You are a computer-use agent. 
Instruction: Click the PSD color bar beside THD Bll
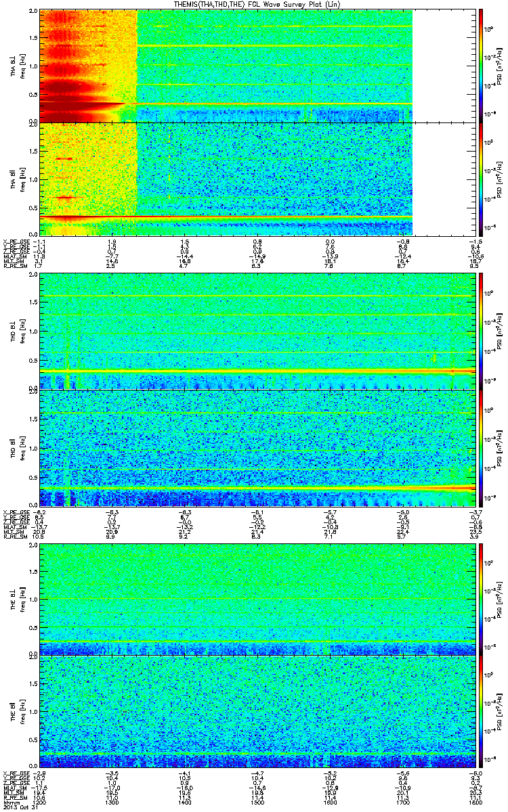point(481,448)
